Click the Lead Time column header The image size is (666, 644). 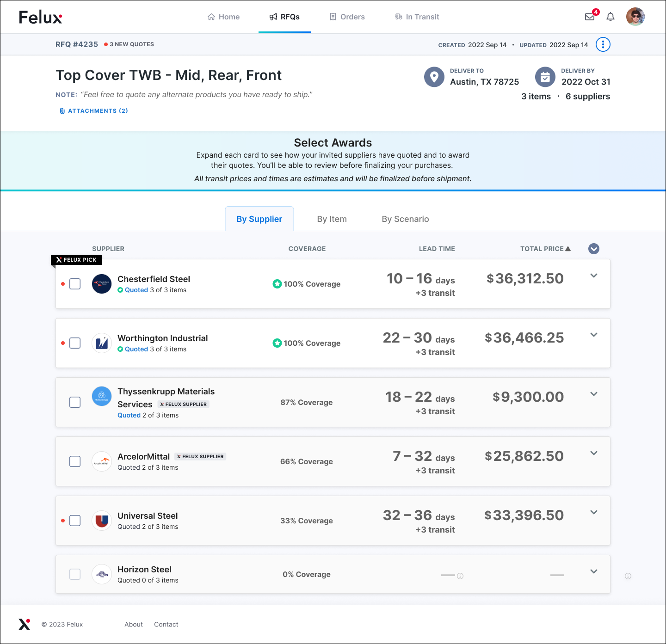coord(437,249)
